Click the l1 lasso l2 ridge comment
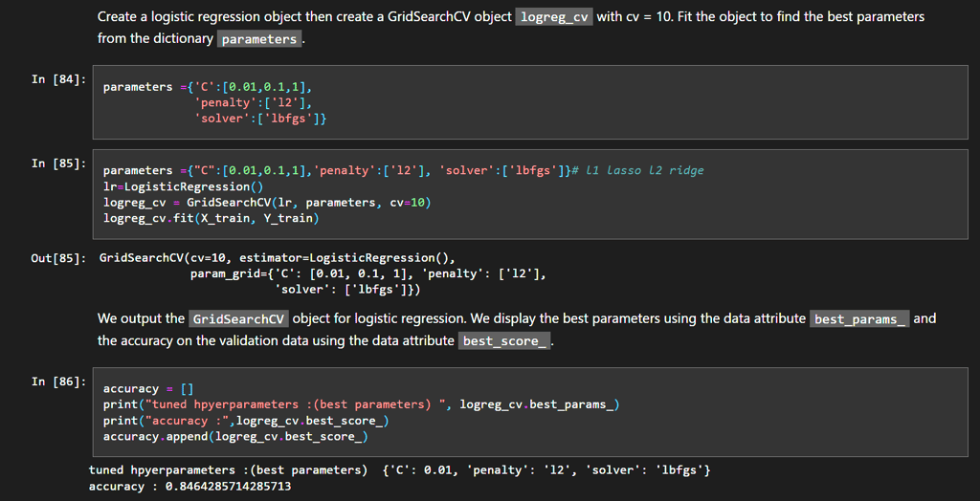 pos(643,170)
